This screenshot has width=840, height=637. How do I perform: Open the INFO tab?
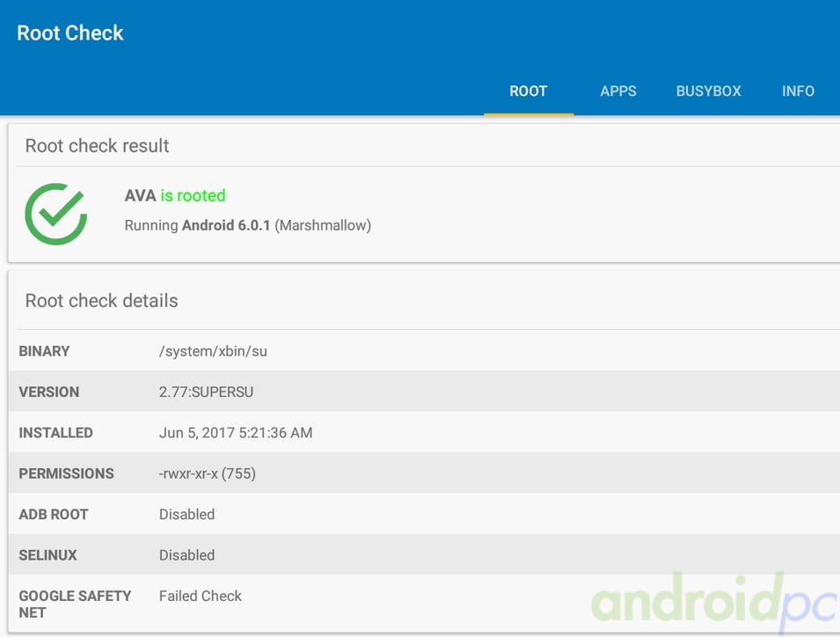tap(798, 92)
